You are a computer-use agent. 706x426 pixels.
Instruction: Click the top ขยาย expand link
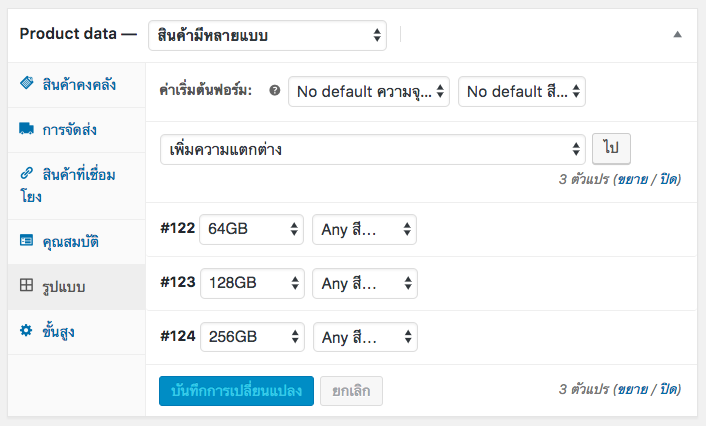(x=632, y=179)
